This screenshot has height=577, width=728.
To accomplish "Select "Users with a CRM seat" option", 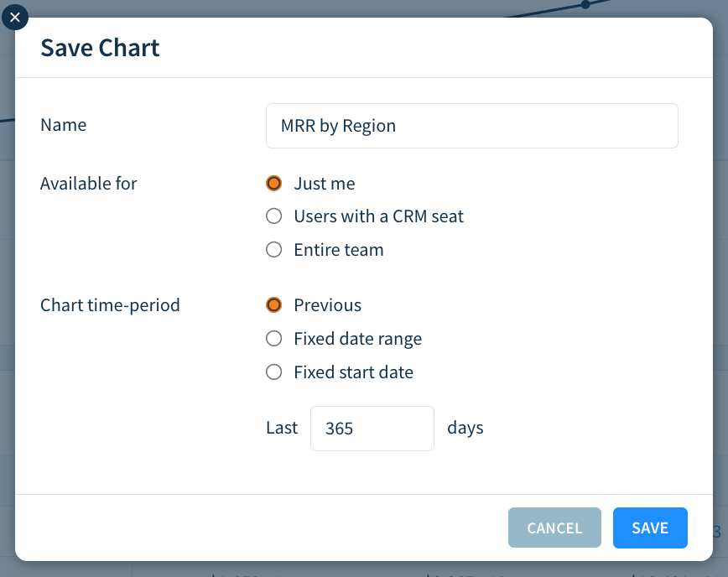I will tap(273, 216).
